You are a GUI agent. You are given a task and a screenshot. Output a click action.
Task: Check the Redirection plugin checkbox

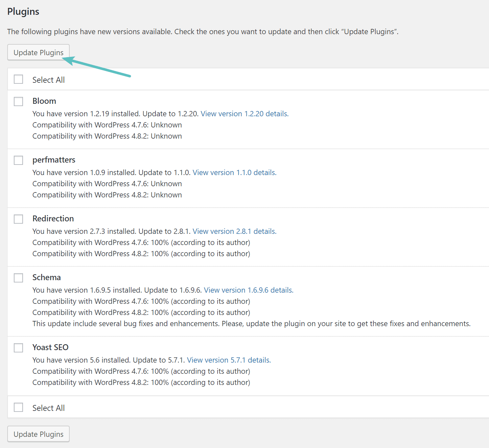tap(18, 219)
